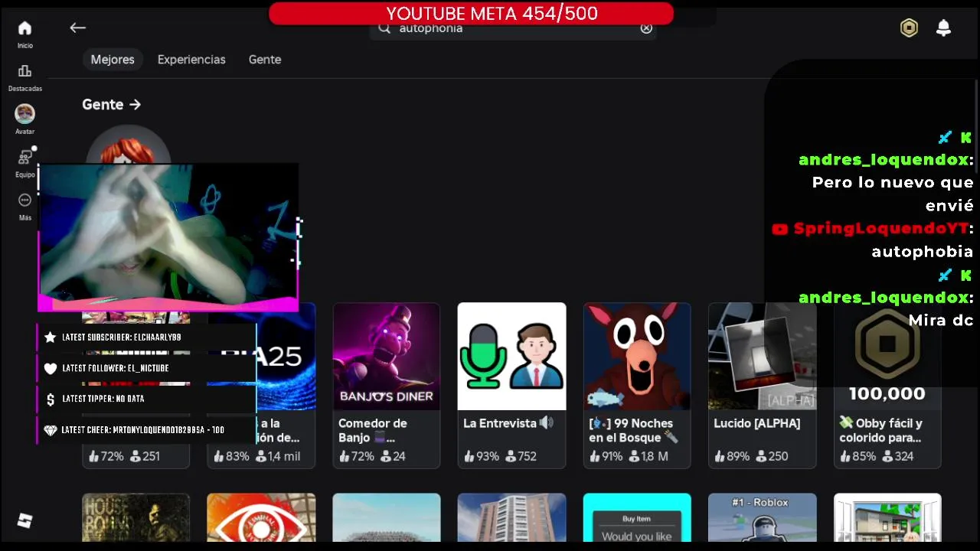Open the House Bound thumbnail
Viewport: 980px width, 551px height.
point(136,518)
